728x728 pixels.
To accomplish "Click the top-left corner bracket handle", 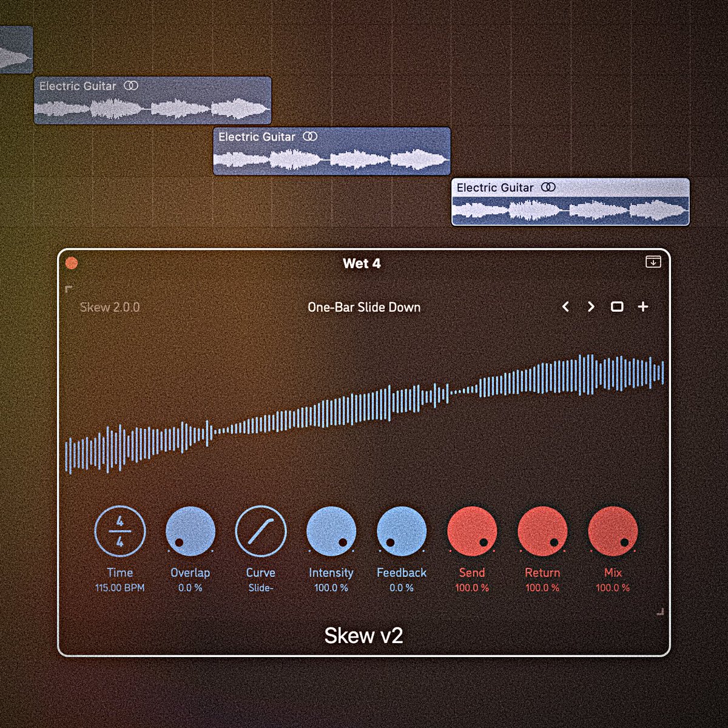I will (x=69, y=289).
